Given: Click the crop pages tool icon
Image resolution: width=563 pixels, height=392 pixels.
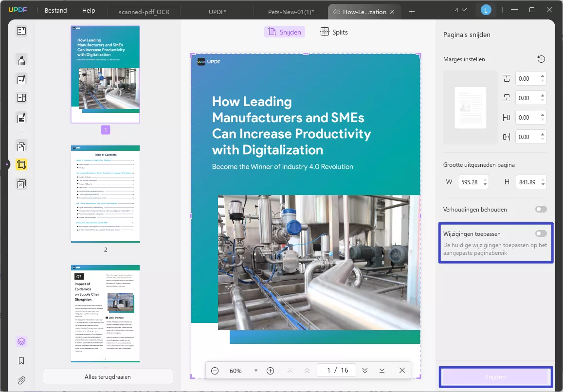Looking at the screenshot, I should pyautogui.click(x=21, y=165).
